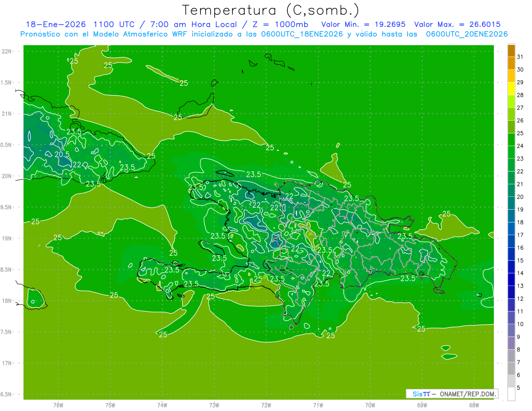Viewport: 532px width, 411px height.
Task: Click the "68W" longitude axis label
Action: pos(473,405)
